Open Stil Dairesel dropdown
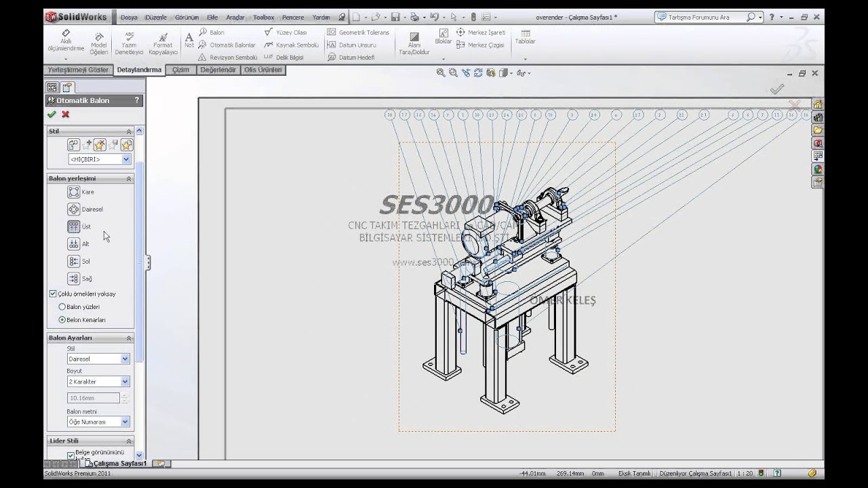Screen dimensions: 868x488 click(x=98, y=359)
